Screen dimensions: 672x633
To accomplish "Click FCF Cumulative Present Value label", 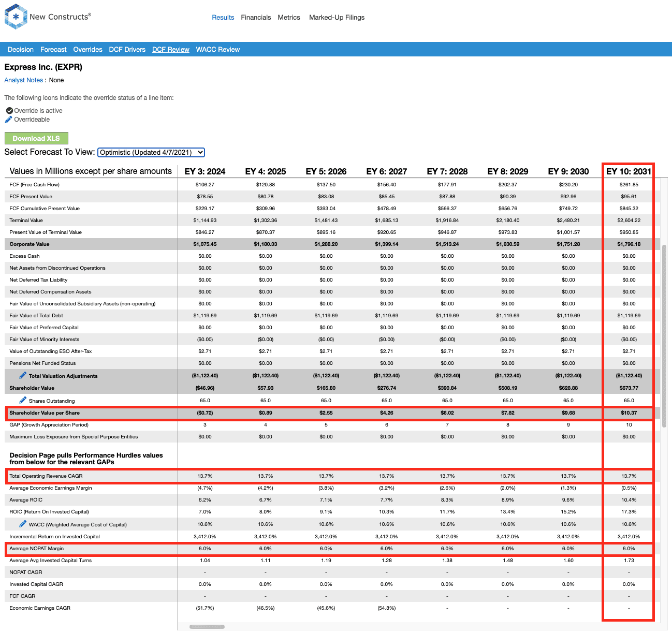I will coord(45,209).
